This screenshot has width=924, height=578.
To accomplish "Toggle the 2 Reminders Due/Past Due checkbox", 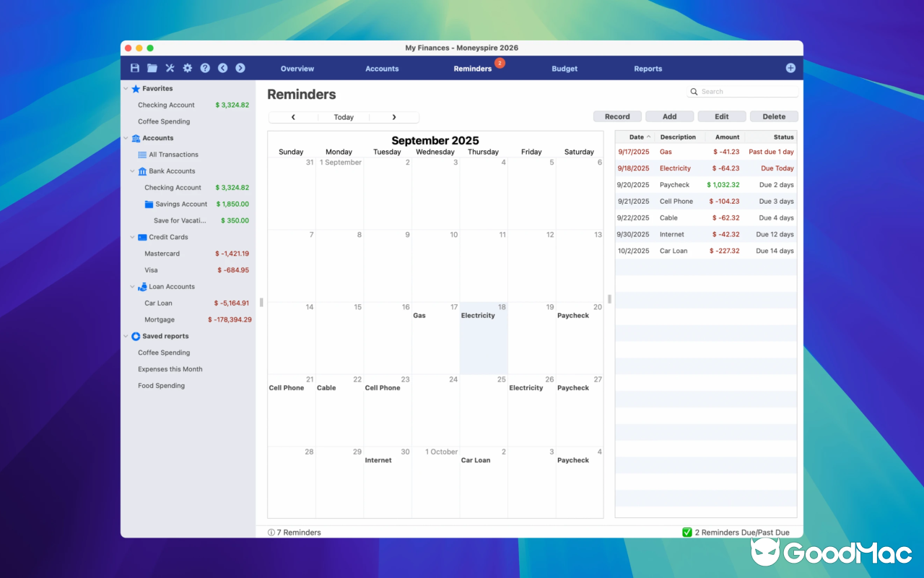I will click(686, 532).
